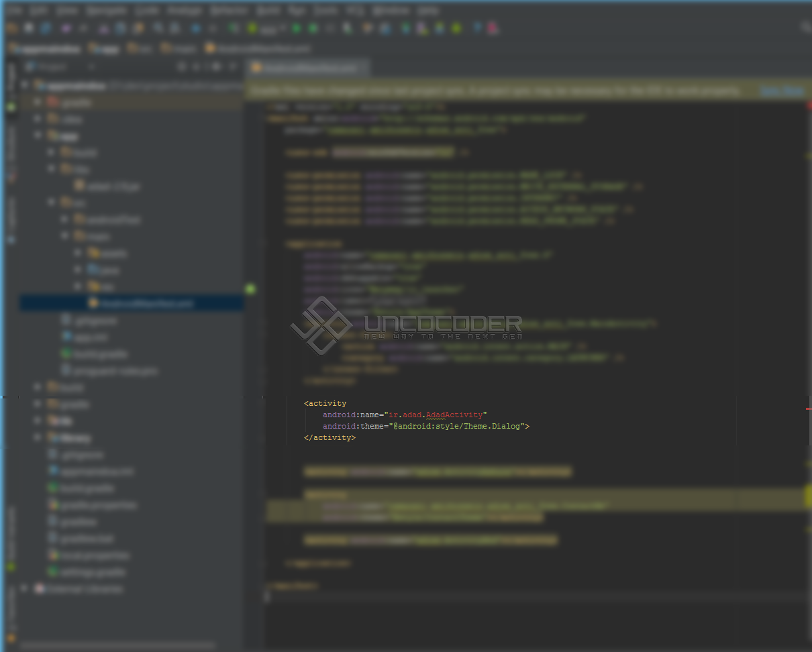
Task: Expand the androidTest folder arrow
Action: [x=65, y=220]
